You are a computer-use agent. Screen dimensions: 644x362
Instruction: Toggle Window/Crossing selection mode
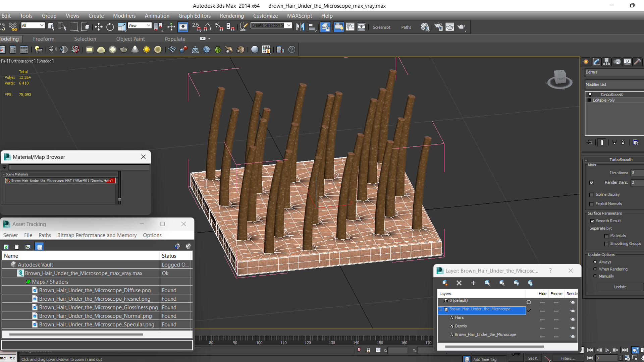[85, 27]
